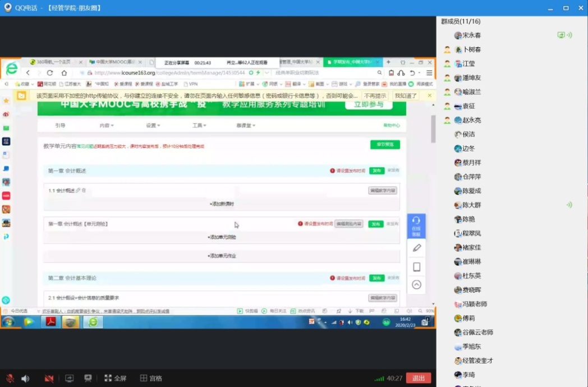Click the 在线客服 headset icon

tap(416, 223)
